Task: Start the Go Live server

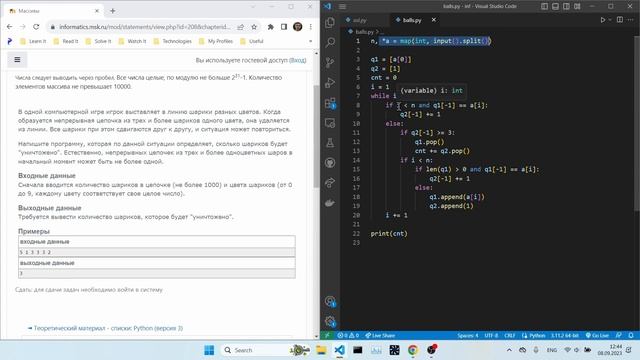Action: tap(597, 336)
